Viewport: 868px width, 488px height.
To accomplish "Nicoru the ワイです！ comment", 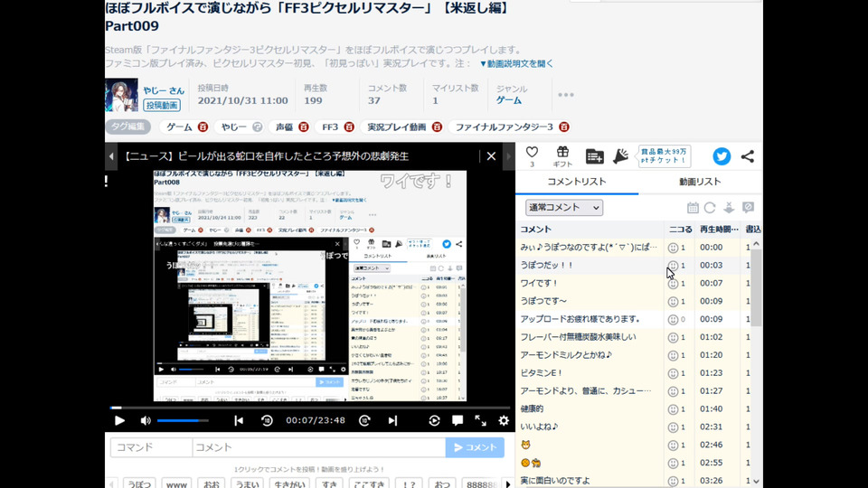I will [673, 283].
